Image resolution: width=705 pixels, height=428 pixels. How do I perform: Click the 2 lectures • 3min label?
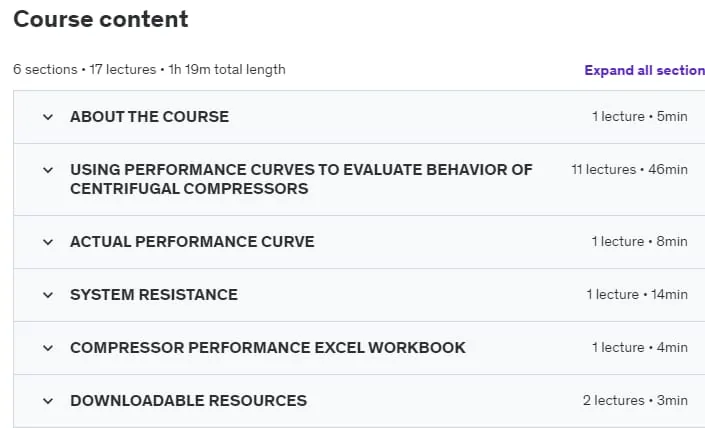pos(635,400)
